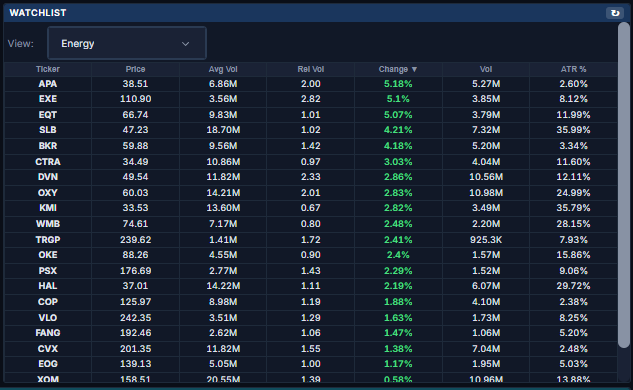Sort by the Price column header
The height and width of the screenshot is (390, 633).
tap(135, 69)
